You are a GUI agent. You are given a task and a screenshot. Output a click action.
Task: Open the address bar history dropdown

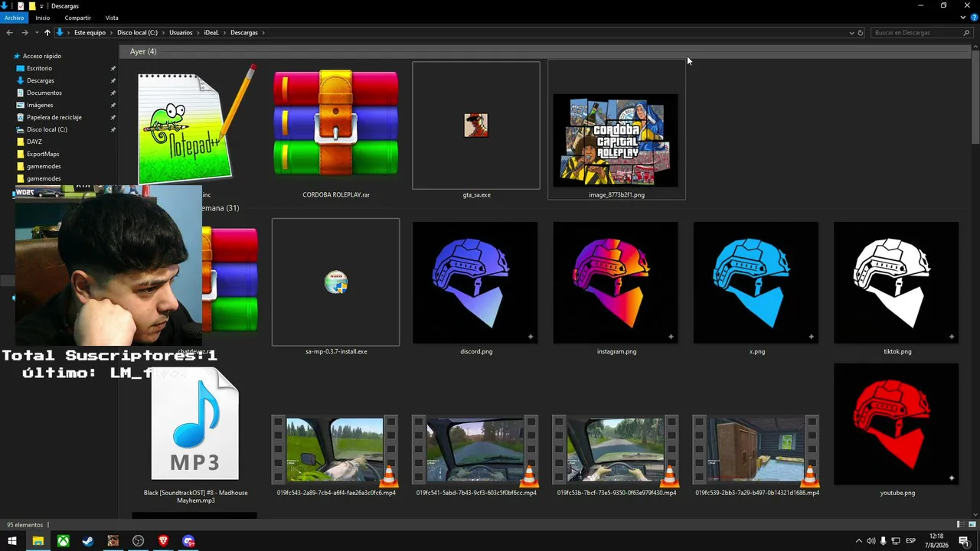tap(851, 33)
